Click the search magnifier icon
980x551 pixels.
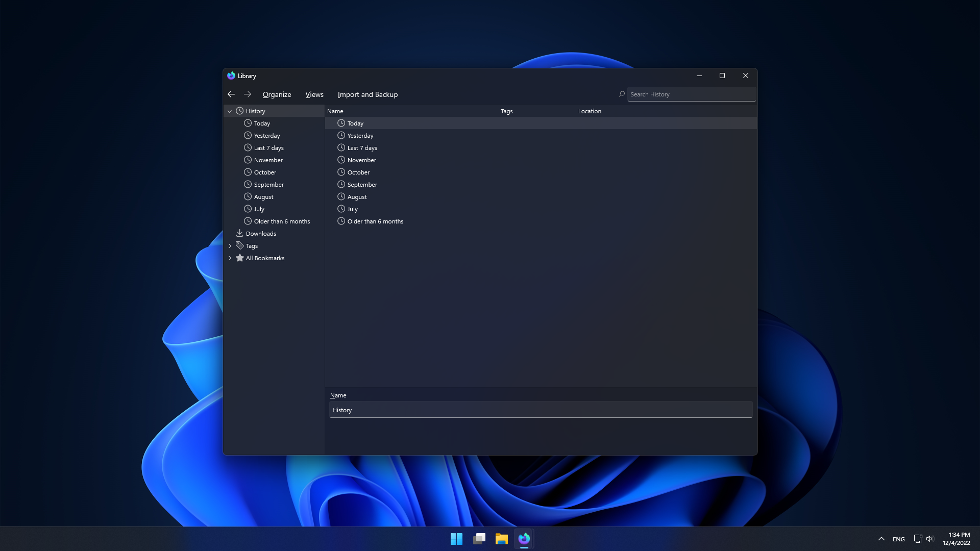click(622, 94)
